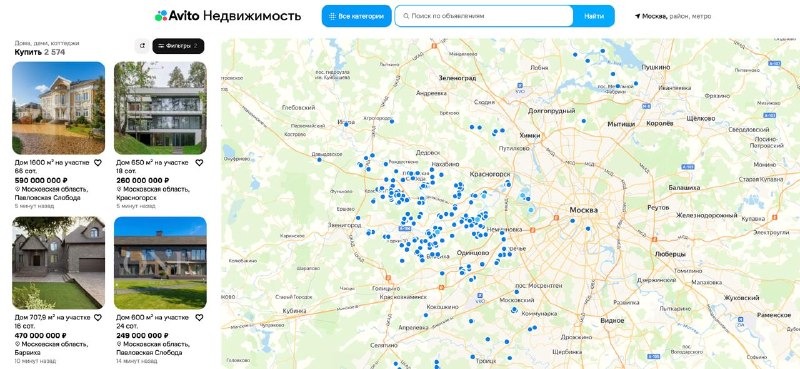Open the Фильтры panel button
Image resolution: width=800 pixels, height=369 pixels.
point(178,46)
